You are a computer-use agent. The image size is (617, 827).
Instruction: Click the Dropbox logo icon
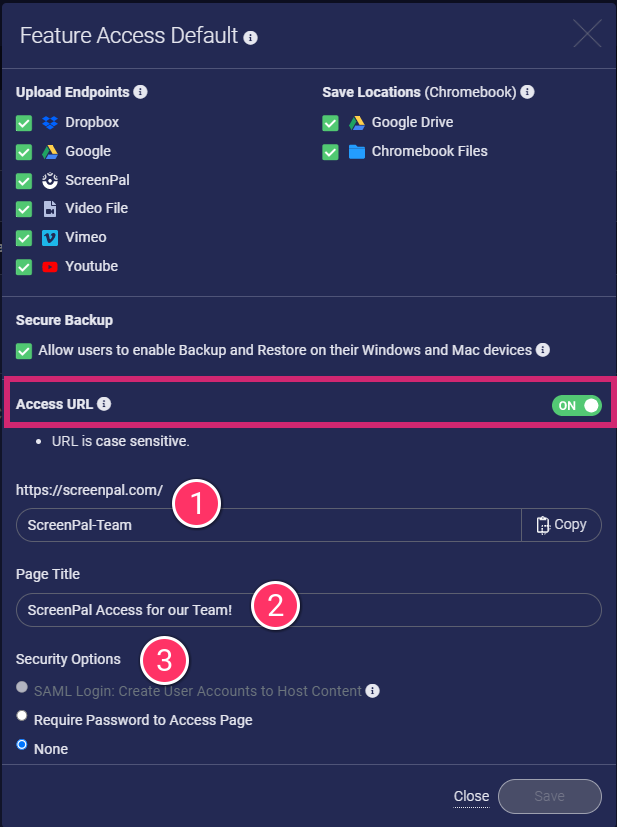point(50,123)
